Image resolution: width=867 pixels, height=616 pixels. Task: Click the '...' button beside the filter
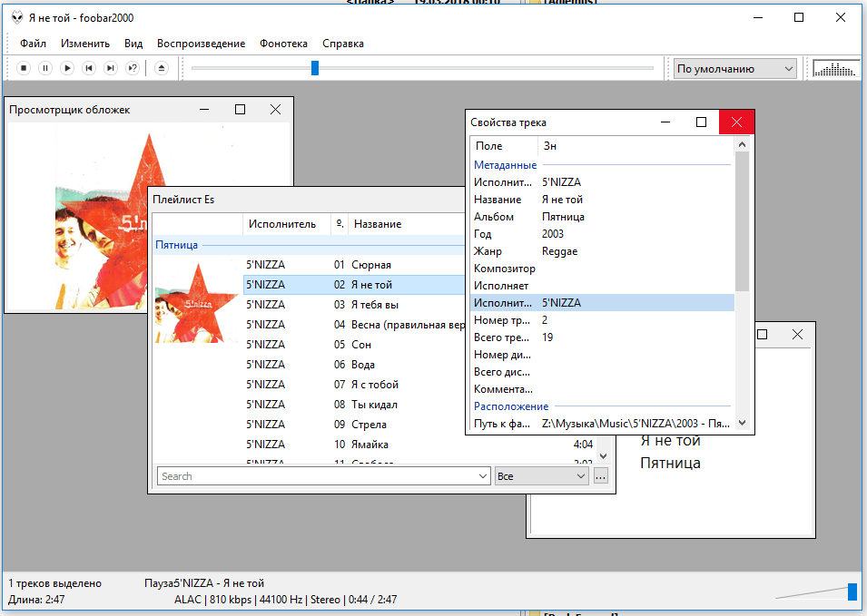[601, 476]
